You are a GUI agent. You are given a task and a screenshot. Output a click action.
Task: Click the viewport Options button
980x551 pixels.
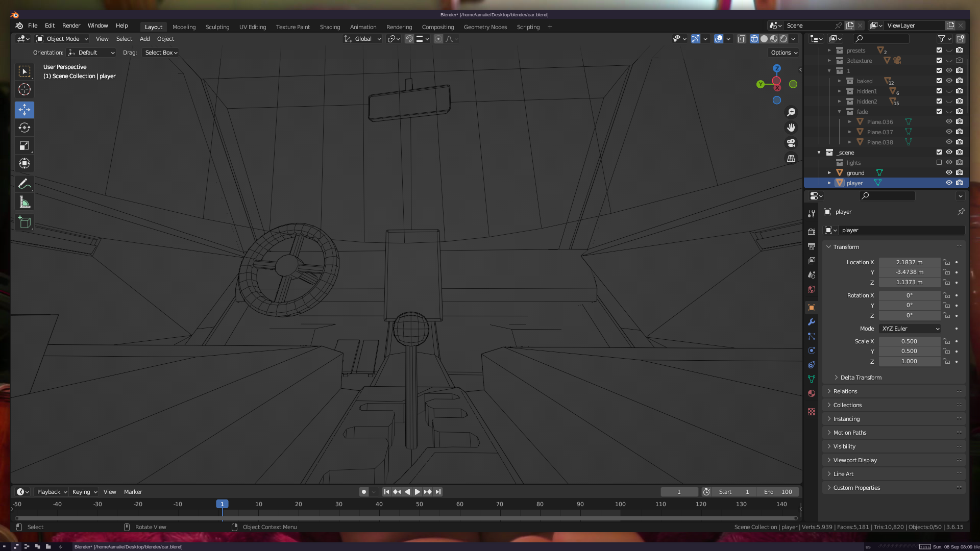pos(784,53)
